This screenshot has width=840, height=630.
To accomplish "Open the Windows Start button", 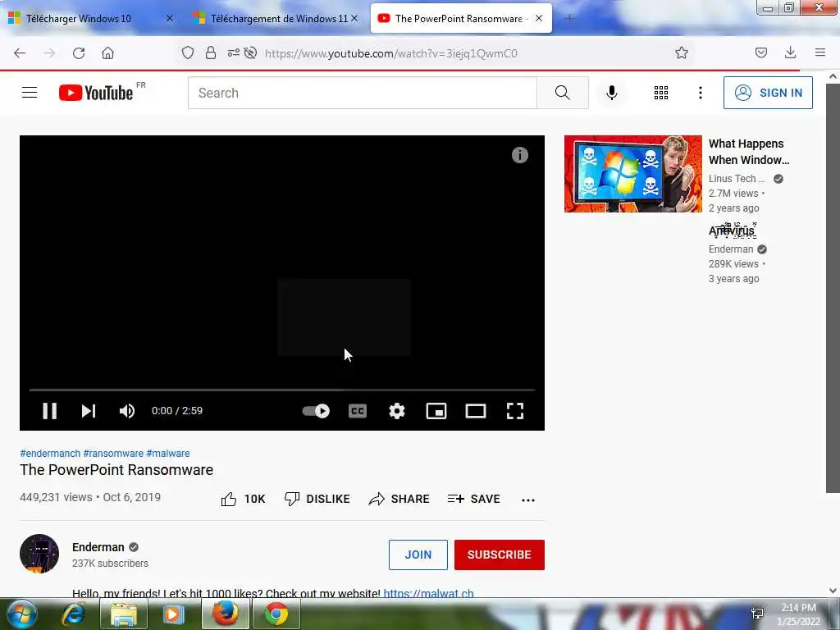I will pos(22,614).
